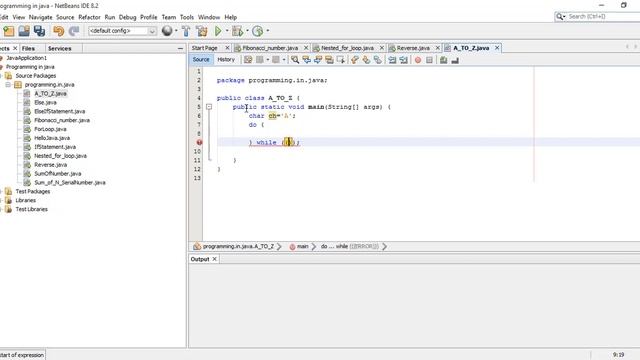The image size is (640, 360).
Task: Close the A_TO_Z.java editor tab
Action: [497, 48]
